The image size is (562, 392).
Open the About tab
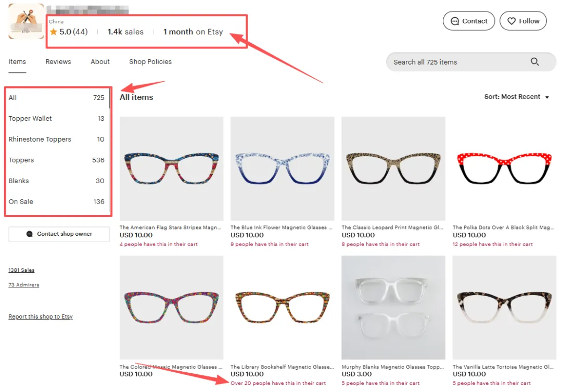click(x=100, y=61)
